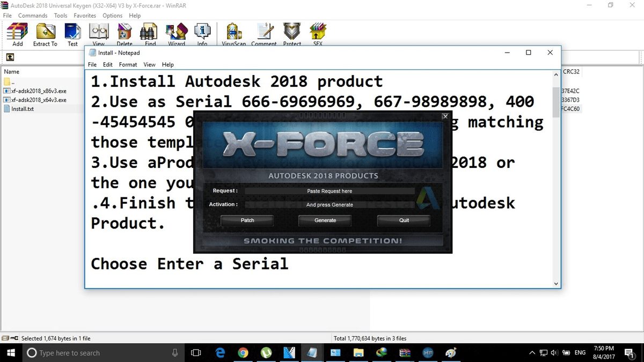The height and width of the screenshot is (362, 644).
Task: Open the Commands menu in WinRAR
Action: coord(33,16)
